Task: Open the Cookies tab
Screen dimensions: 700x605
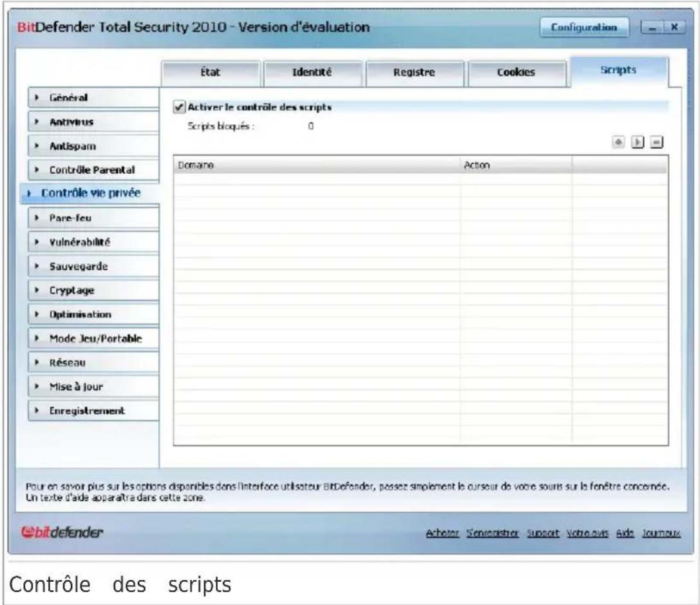Action: click(x=516, y=73)
